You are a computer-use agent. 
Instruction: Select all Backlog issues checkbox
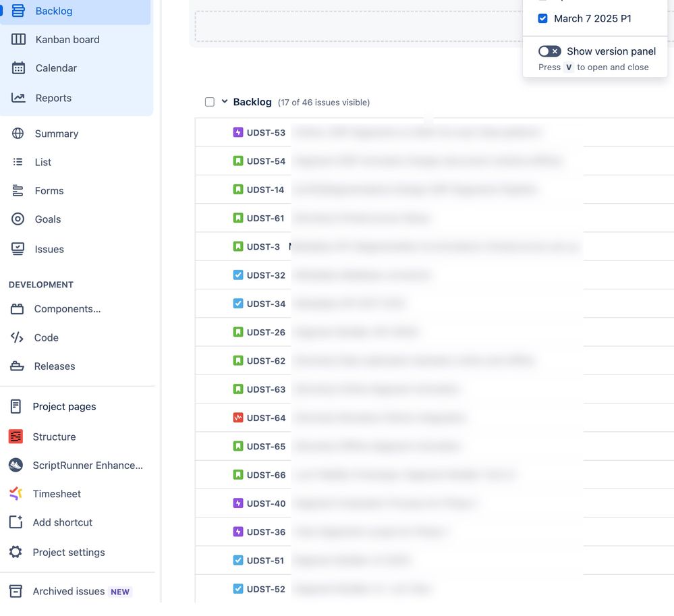210,102
